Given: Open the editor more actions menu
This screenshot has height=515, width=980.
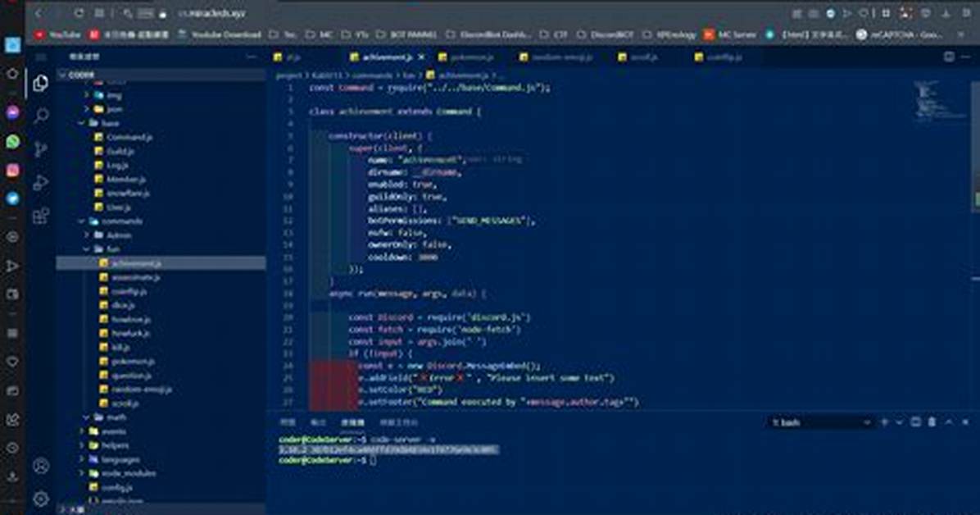Looking at the screenshot, I should (965, 57).
